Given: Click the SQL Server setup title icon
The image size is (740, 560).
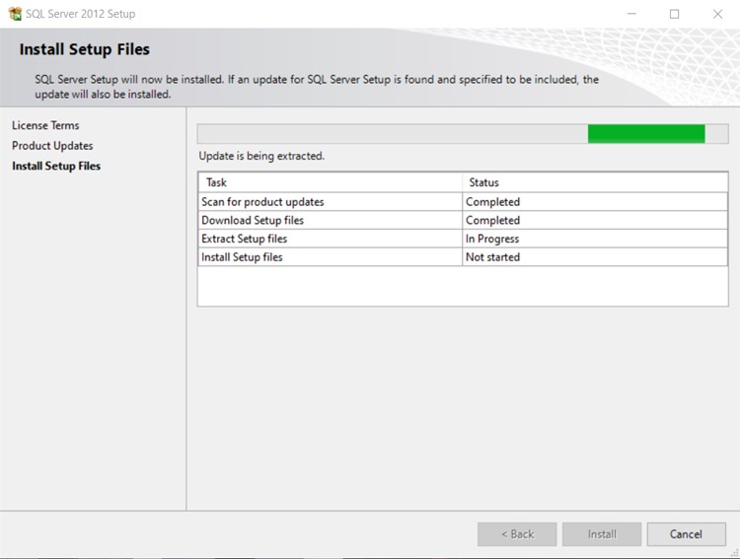Looking at the screenshot, I should pos(15,14).
